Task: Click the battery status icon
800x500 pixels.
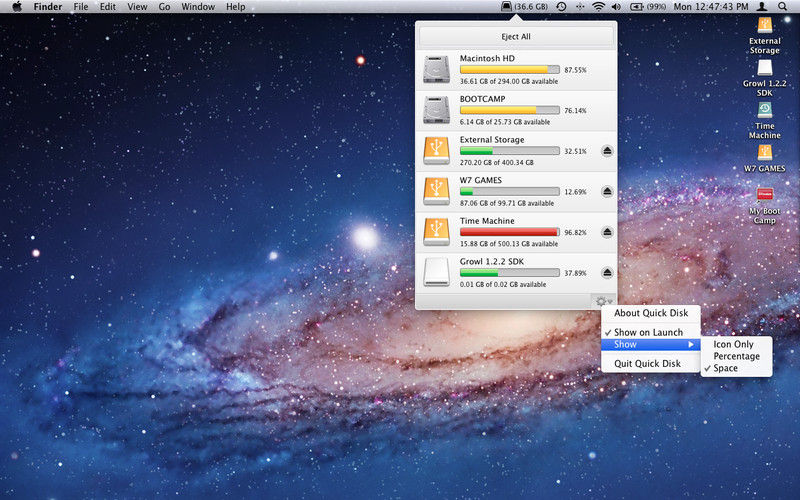Action: coord(637,7)
